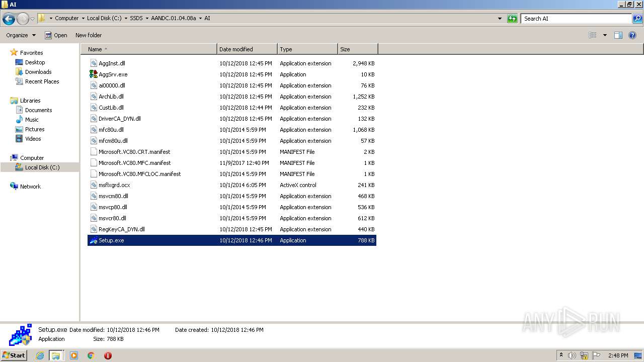Click the ArchLib.dll file icon
Screen dimensions: 644x362
(94, 97)
